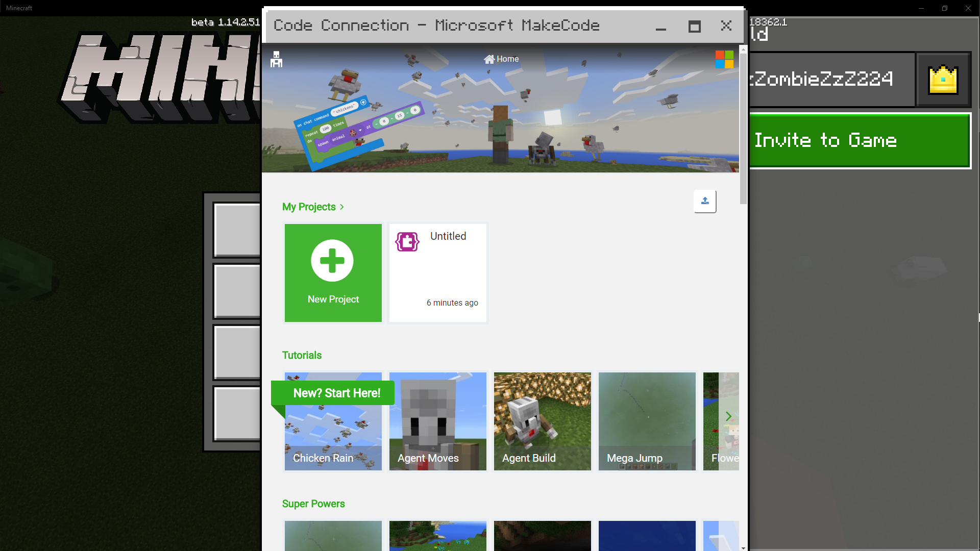The height and width of the screenshot is (551, 980).
Task: Click the yellow crown host icon
Action: pyautogui.click(x=943, y=80)
